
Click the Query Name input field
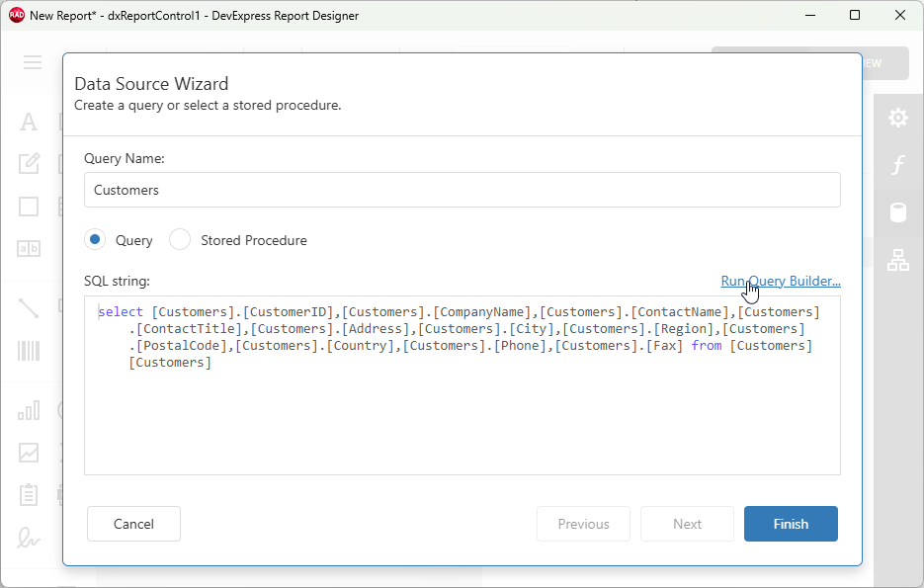(462, 190)
